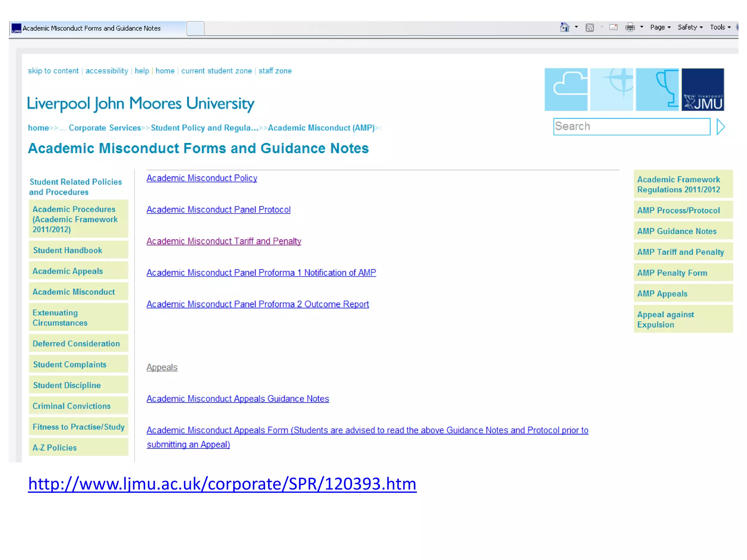
Task: Open the Page menu
Action: (661, 27)
